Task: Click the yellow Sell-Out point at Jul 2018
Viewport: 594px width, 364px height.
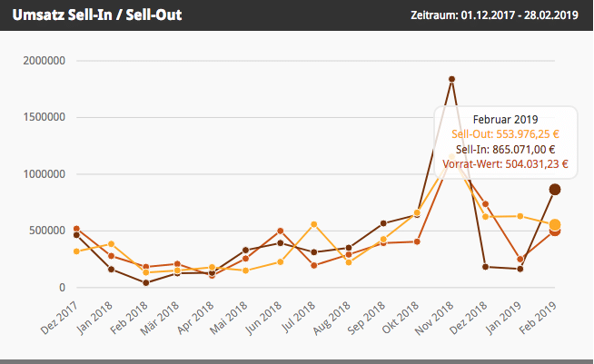Action: coord(314,224)
